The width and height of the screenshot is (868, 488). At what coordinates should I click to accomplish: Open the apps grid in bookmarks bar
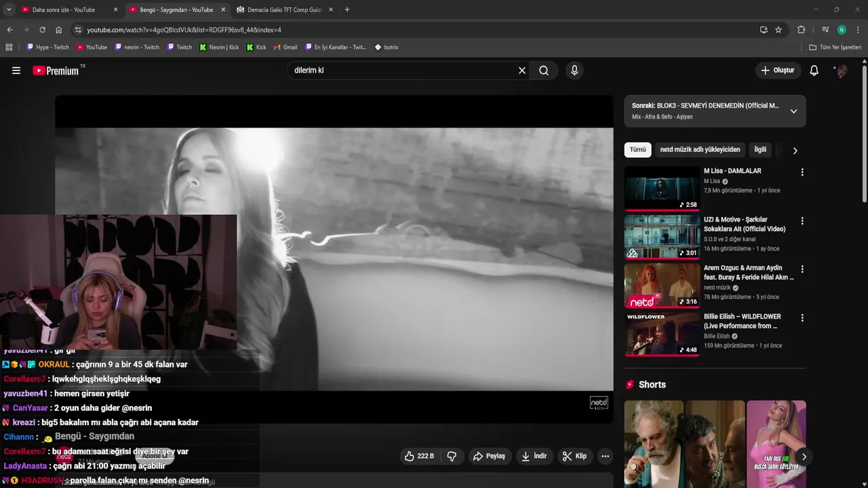pyautogui.click(x=9, y=47)
